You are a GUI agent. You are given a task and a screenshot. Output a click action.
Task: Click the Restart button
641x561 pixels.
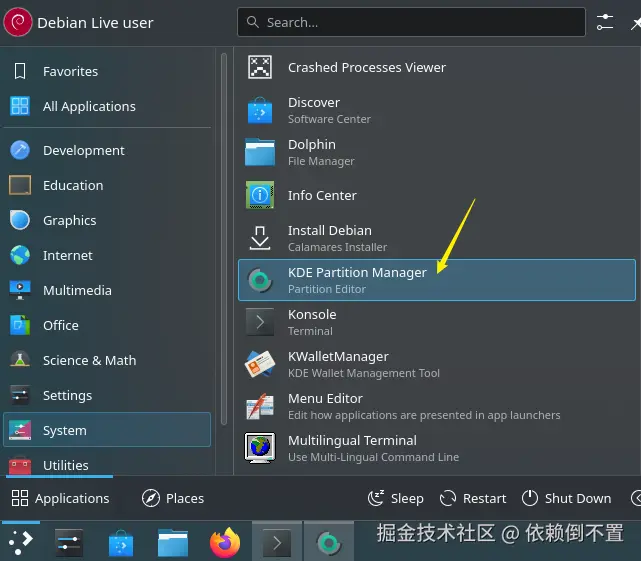pos(473,498)
